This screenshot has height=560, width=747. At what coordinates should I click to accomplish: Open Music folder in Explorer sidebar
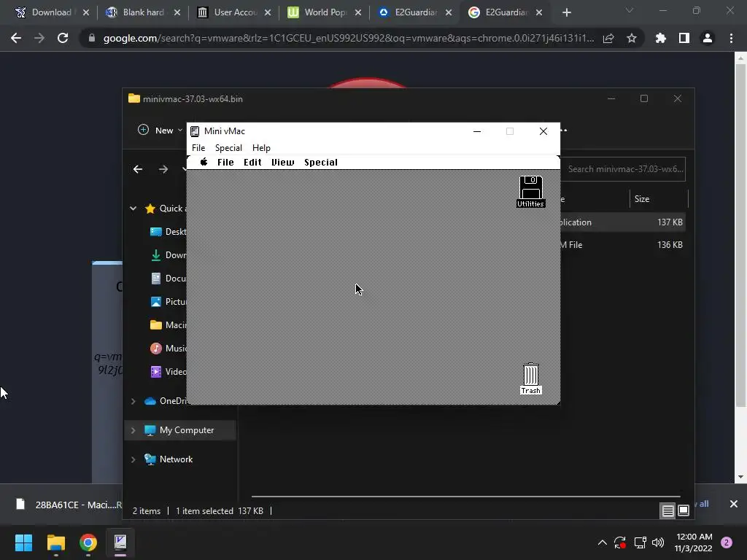pos(168,348)
